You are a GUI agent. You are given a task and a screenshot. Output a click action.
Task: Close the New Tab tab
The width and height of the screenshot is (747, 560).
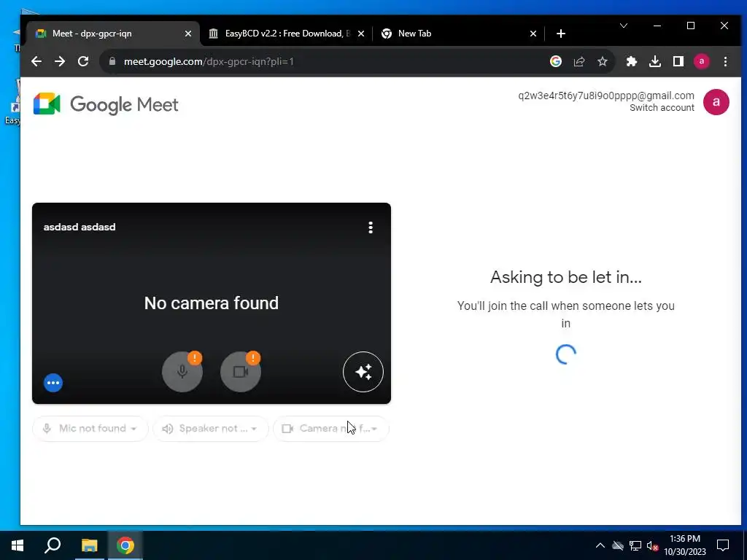(x=533, y=34)
